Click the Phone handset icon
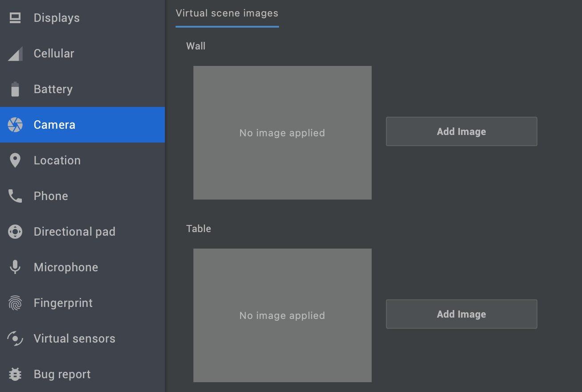The height and width of the screenshot is (392, 582). click(x=15, y=196)
